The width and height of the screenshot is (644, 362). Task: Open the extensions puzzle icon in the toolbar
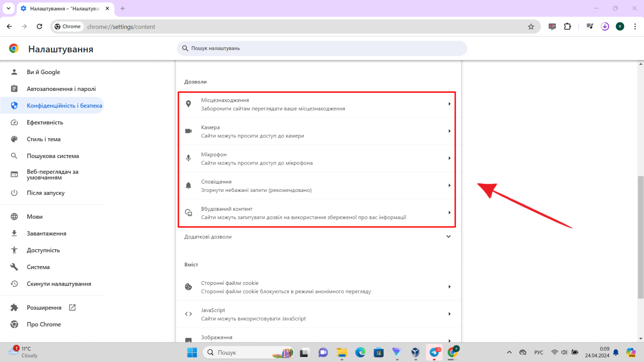[x=567, y=26]
